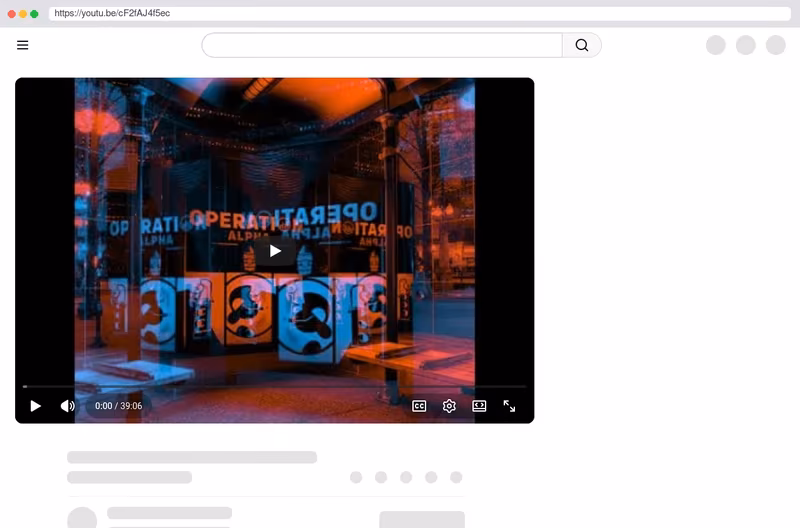Switch to theater mode

(479, 406)
